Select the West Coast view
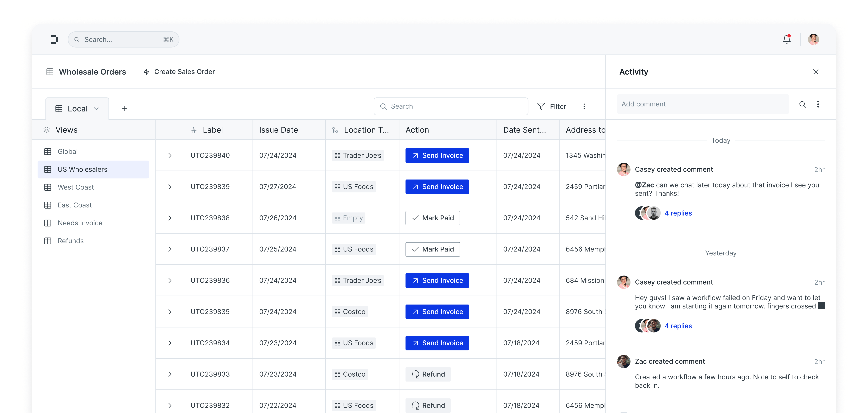868x413 pixels. coord(75,187)
